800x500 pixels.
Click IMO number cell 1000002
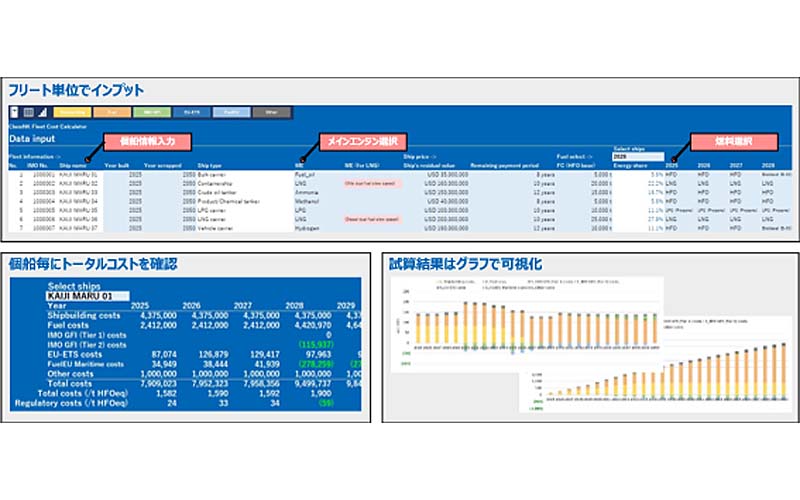tap(43, 183)
